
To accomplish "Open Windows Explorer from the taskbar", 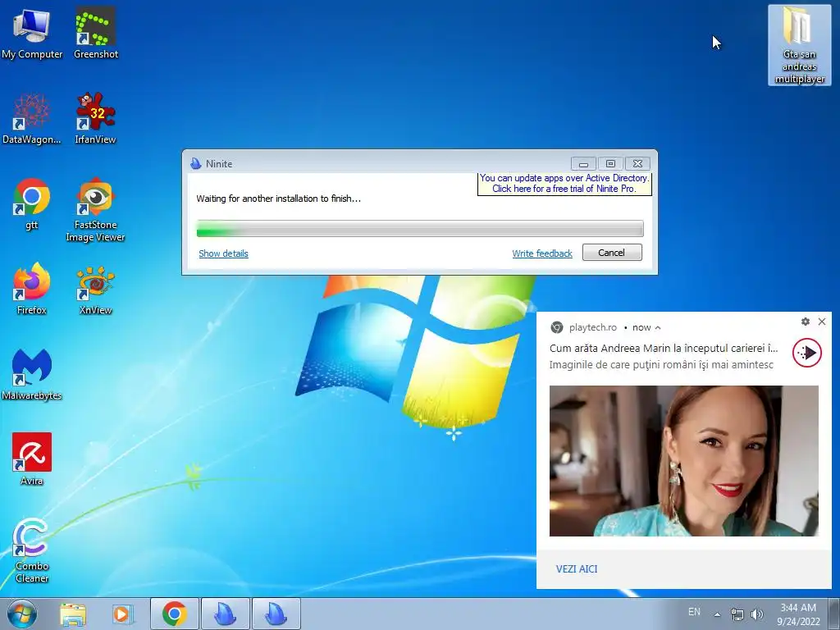I will (73, 614).
